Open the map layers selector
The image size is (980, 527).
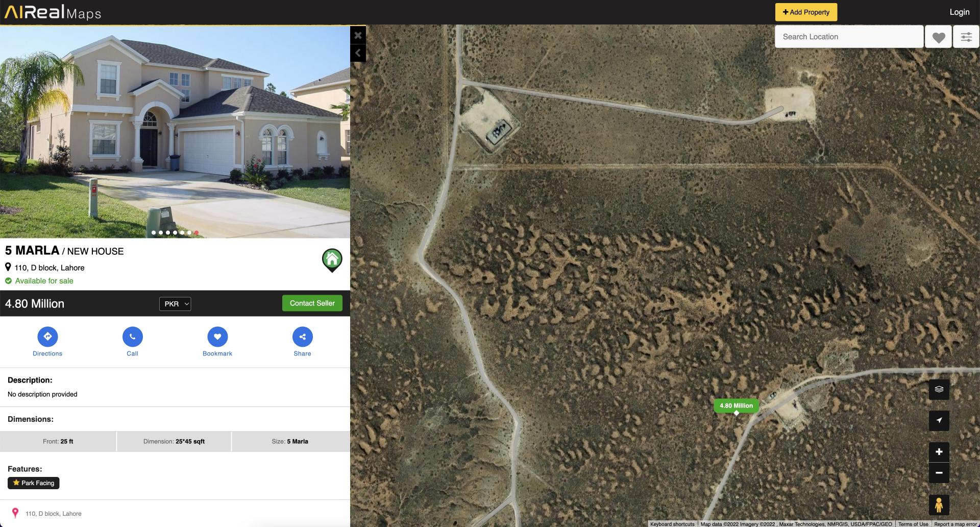coord(939,390)
